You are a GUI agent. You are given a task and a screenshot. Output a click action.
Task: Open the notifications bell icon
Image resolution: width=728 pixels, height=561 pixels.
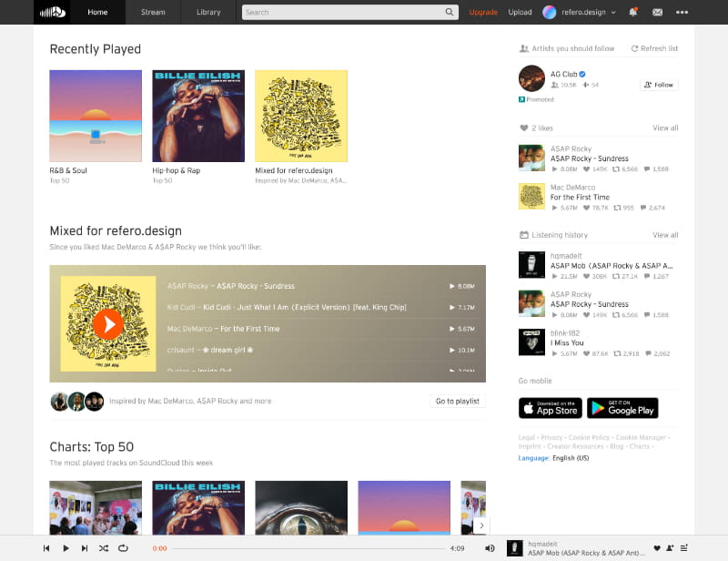[632, 12]
